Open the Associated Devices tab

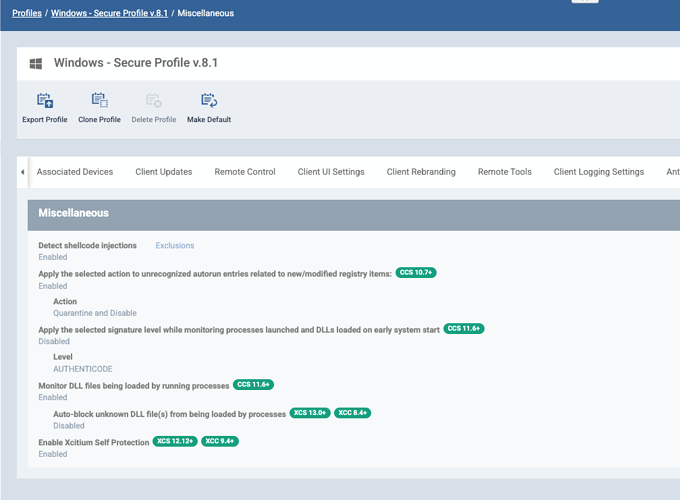click(75, 172)
